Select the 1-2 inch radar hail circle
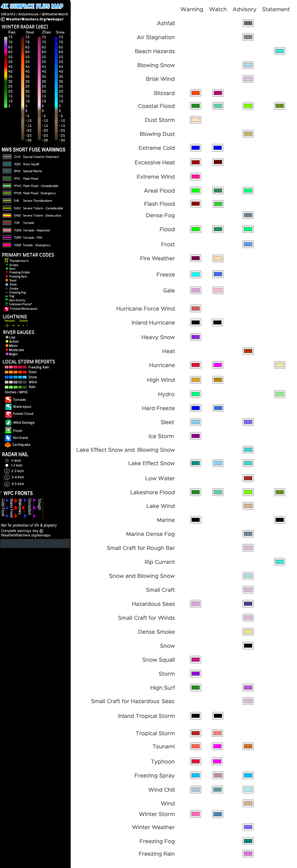 coord(7,465)
